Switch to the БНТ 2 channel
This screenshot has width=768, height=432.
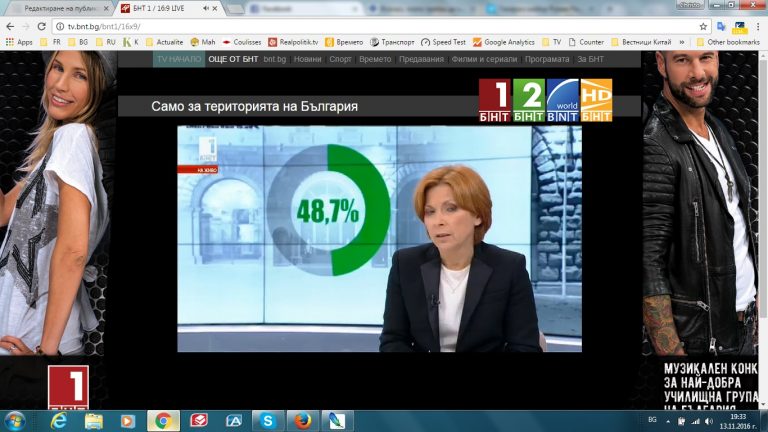pyautogui.click(x=528, y=100)
